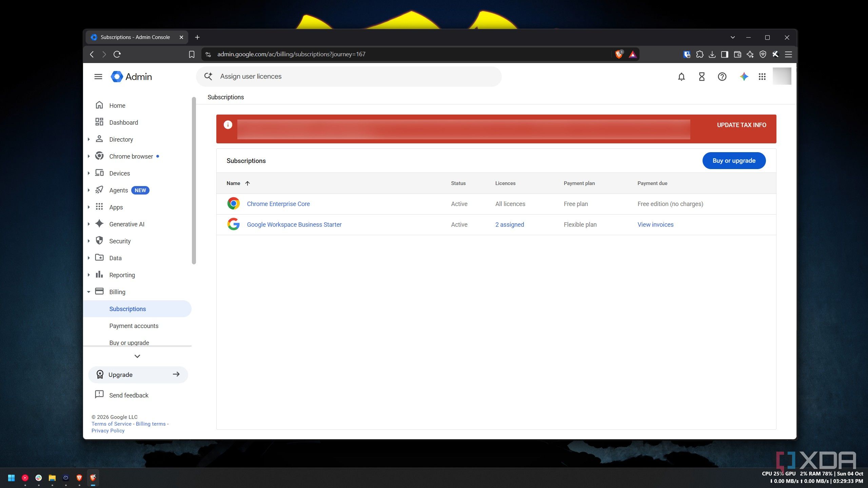Screen dimensions: 868x488
Task: Open the browser extensions puzzle icon
Action: [699, 54]
